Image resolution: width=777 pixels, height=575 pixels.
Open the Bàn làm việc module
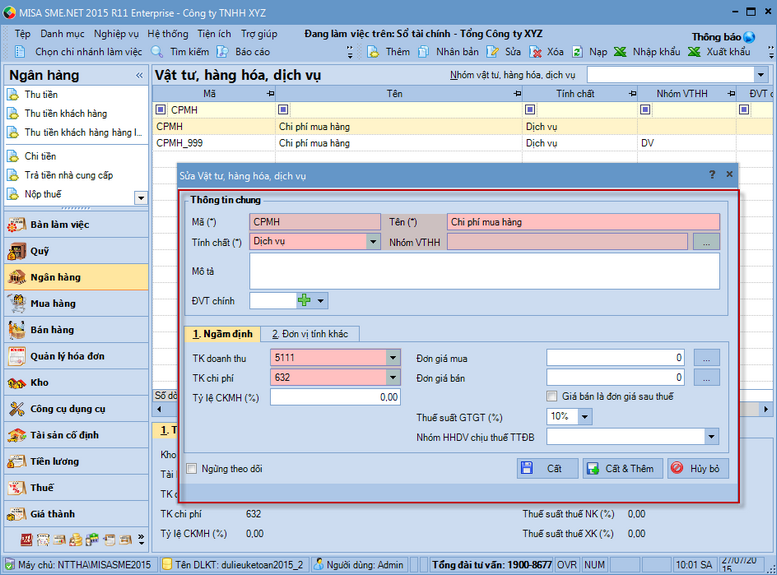[76, 225]
